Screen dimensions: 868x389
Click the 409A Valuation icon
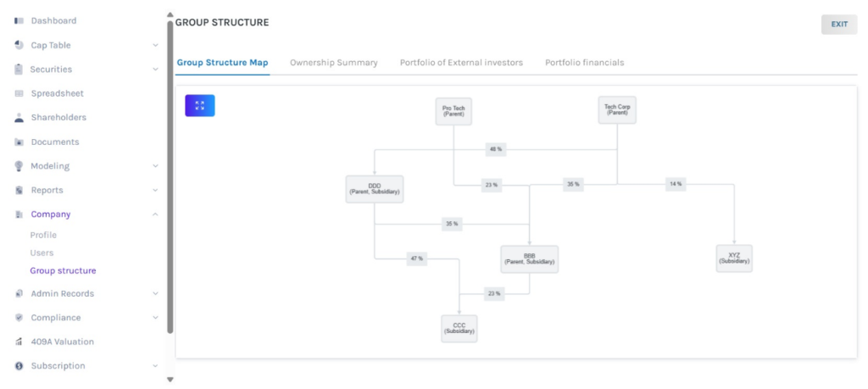(19, 342)
